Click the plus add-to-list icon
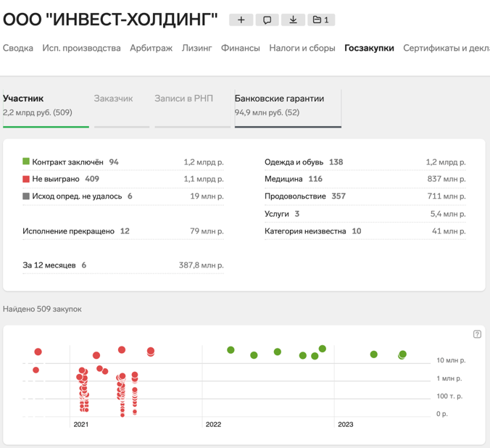 click(x=241, y=20)
